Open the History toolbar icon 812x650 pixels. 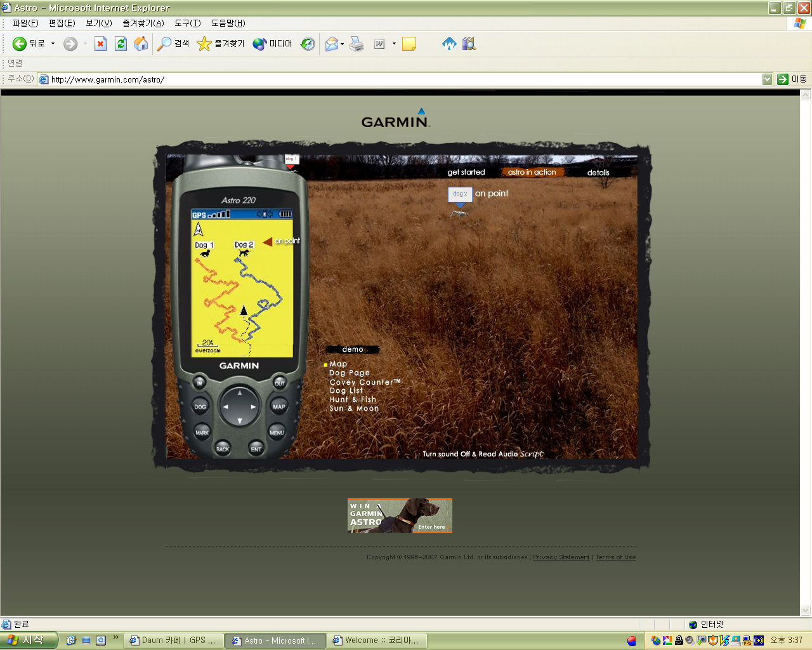(x=308, y=44)
